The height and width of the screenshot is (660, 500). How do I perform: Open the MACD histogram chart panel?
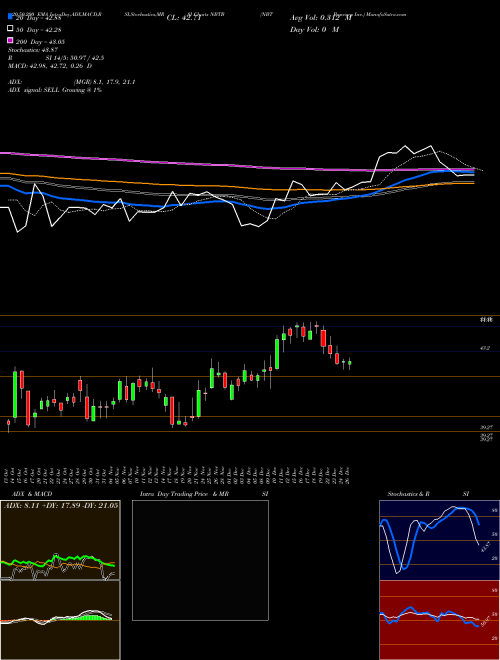pos(60,620)
